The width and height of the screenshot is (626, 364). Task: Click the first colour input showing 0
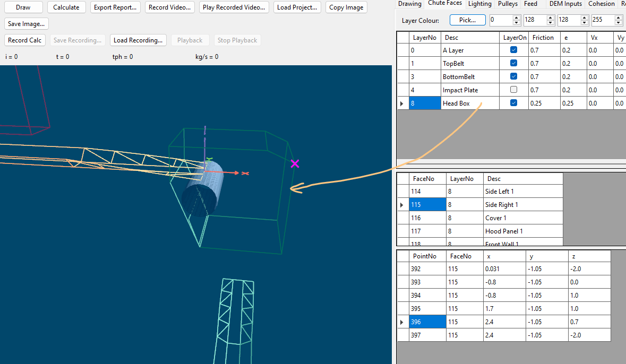[x=501, y=20]
